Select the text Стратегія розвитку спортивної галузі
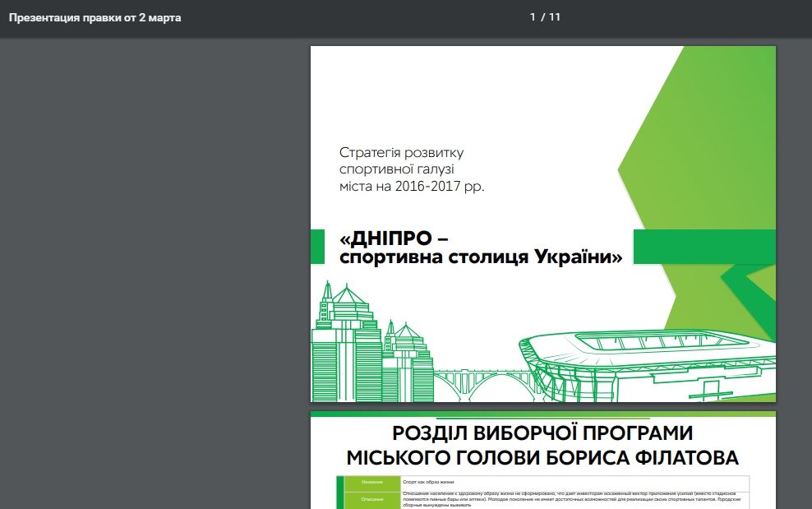Image resolution: width=812 pixels, height=509 pixels. coord(402,160)
